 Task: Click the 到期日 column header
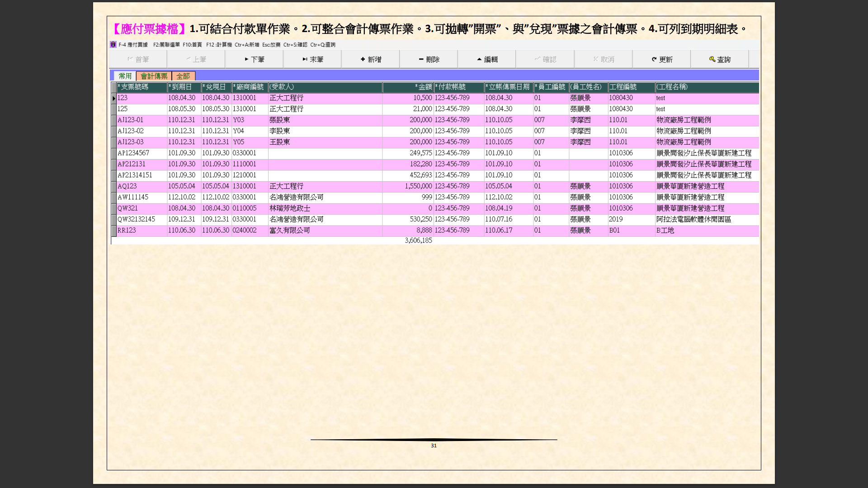pos(184,87)
